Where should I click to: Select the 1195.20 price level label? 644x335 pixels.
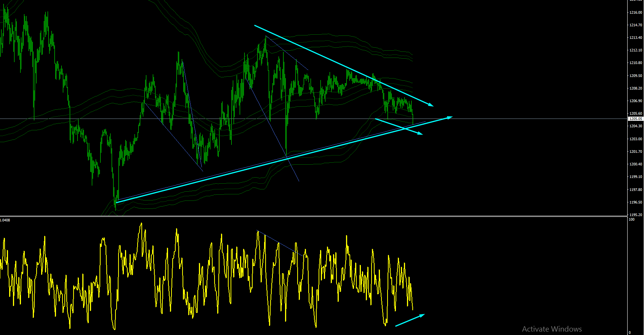pos(636,215)
